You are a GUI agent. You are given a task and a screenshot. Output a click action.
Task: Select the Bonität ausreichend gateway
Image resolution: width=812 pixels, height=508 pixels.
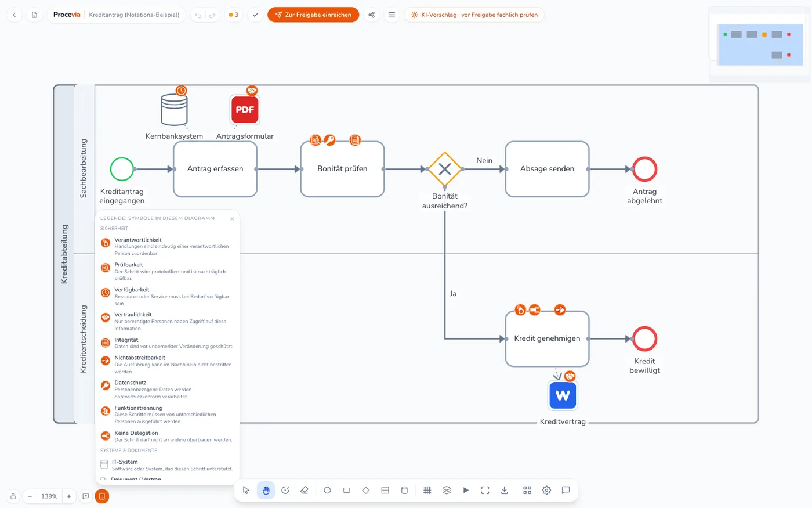(445, 169)
